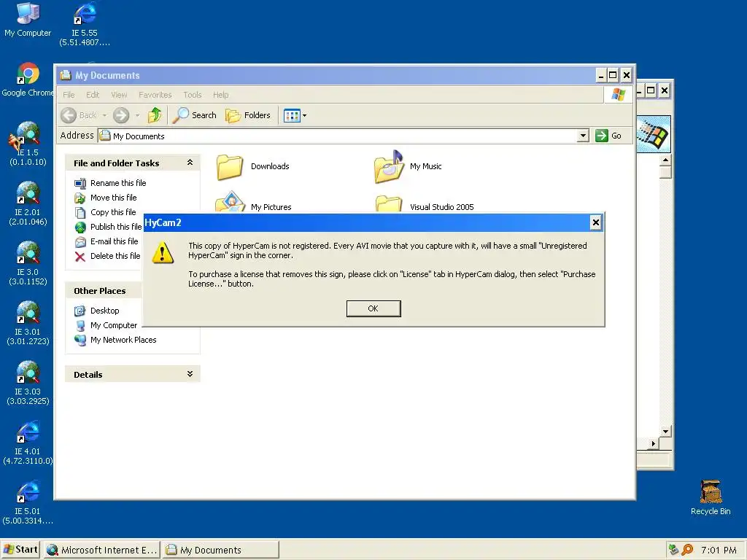747x560 pixels.
Task: Go up one folder level
Action: click(155, 115)
